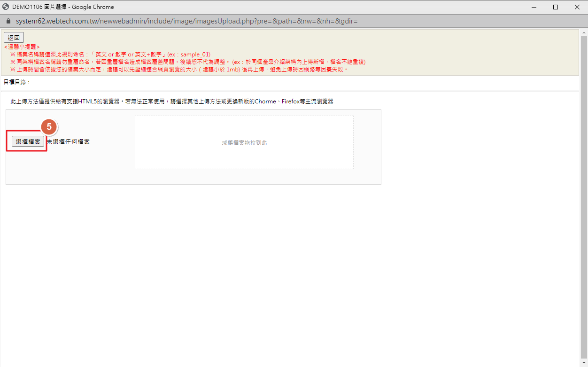Click the scrollbar down arrow
Viewport: 588px width, 367px height.
click(584, 363)
